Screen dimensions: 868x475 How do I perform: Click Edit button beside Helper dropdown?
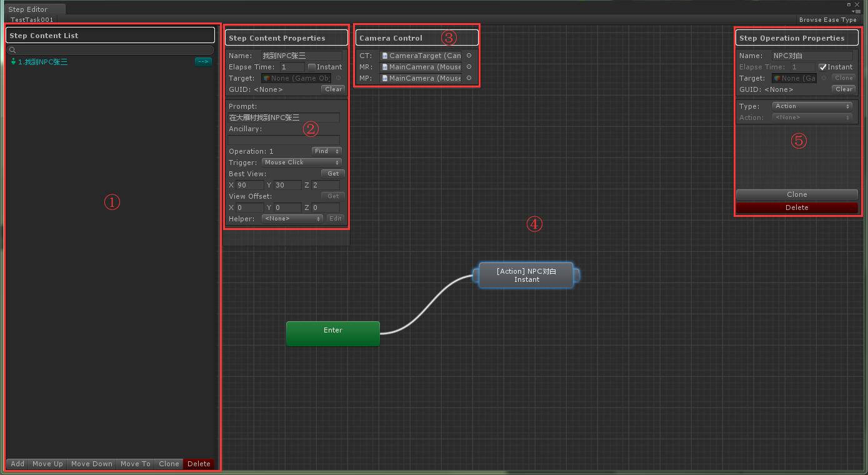tap(336, 219)
